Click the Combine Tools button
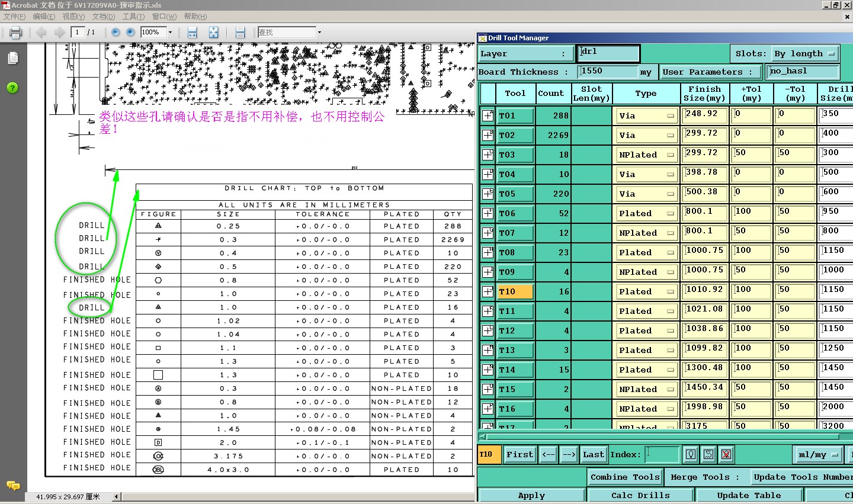Screen dimensions: 853x504 tap(625, 477)
